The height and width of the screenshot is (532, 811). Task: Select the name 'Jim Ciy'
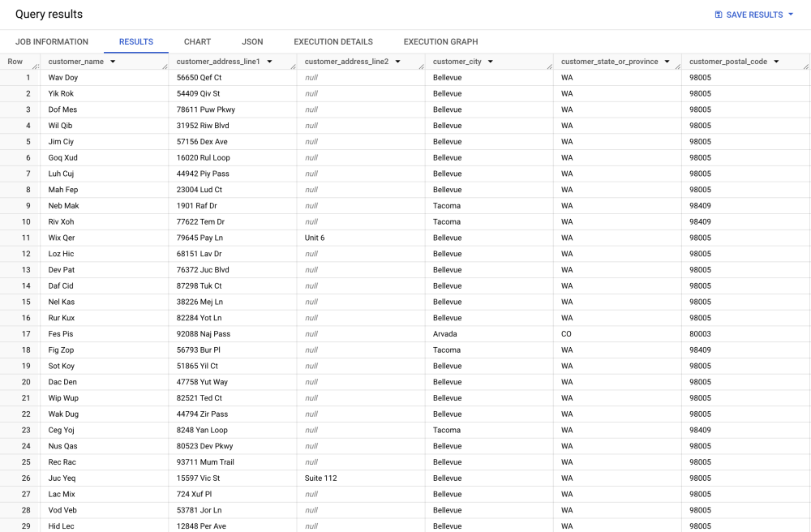[x=61, y=142]
